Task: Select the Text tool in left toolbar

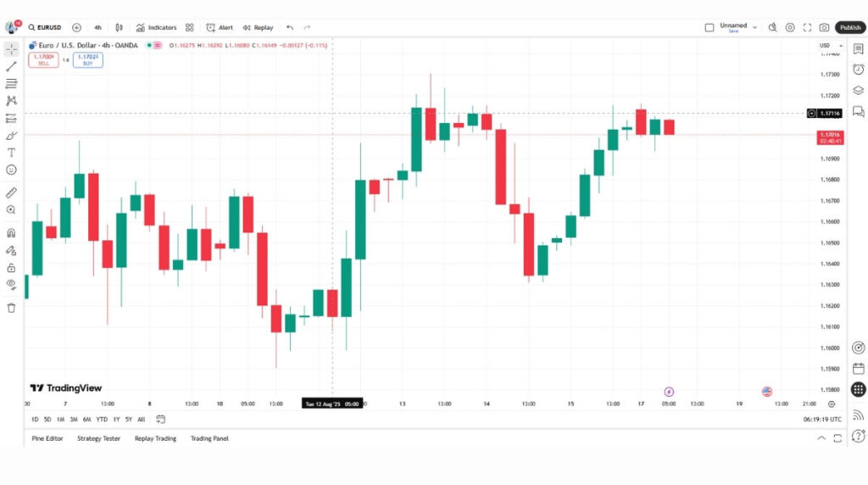Action: [11, 153]
